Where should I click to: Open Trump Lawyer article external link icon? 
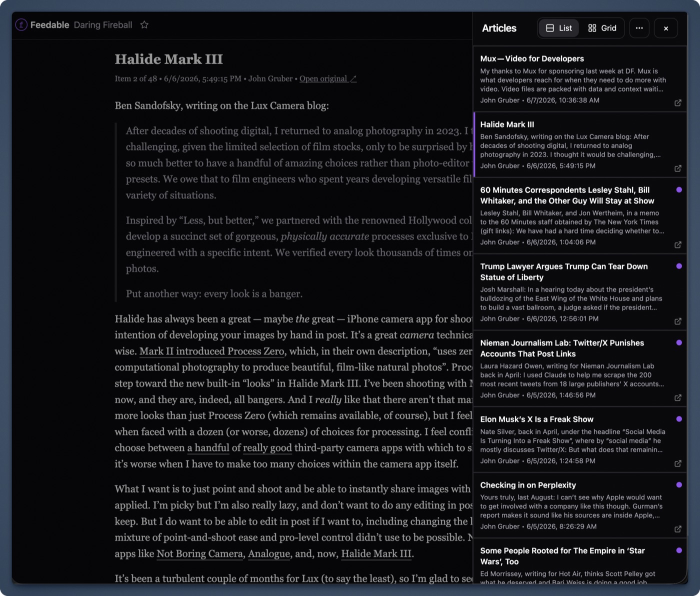tap(678, 321)
